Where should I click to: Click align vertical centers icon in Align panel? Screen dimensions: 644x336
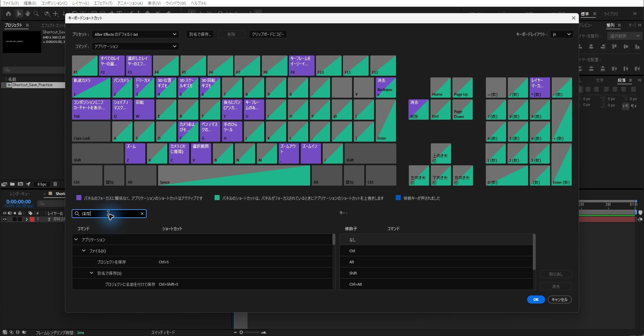click(626, 47)
